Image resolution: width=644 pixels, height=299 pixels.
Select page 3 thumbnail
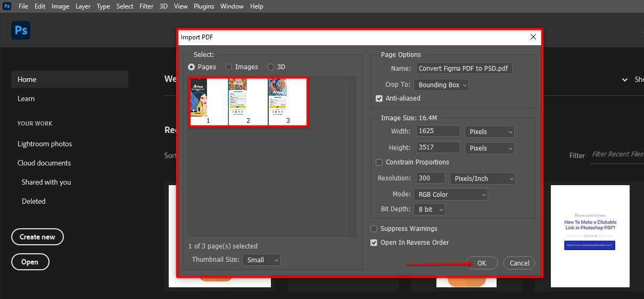(x=288, y=102)
